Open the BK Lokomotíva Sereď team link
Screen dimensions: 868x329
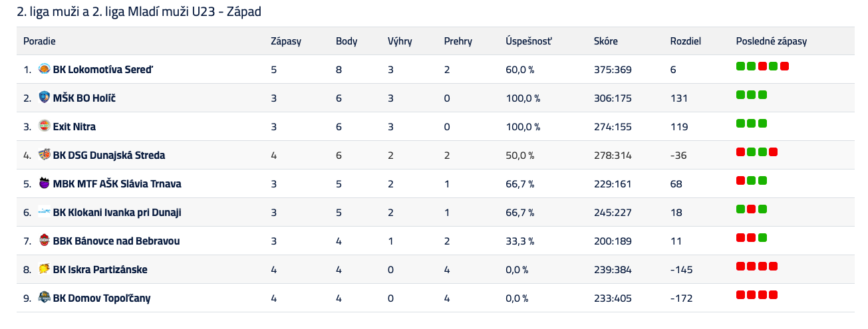[x=103, y=69]
